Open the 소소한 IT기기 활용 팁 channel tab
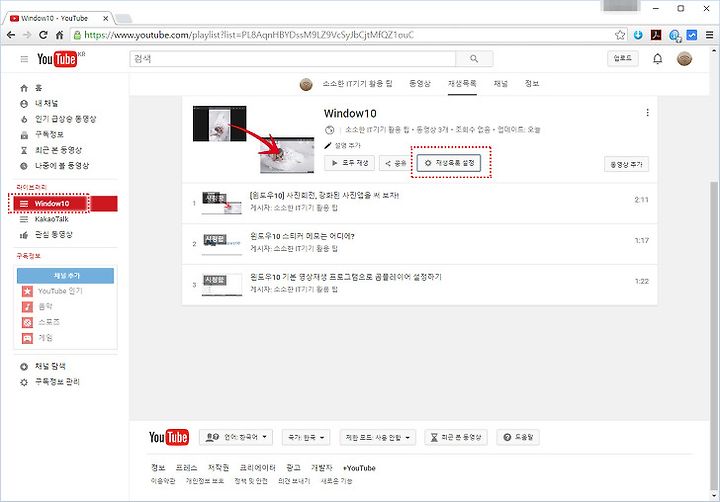720x502 pixels. pyautogui.click(x=357, y=84)
